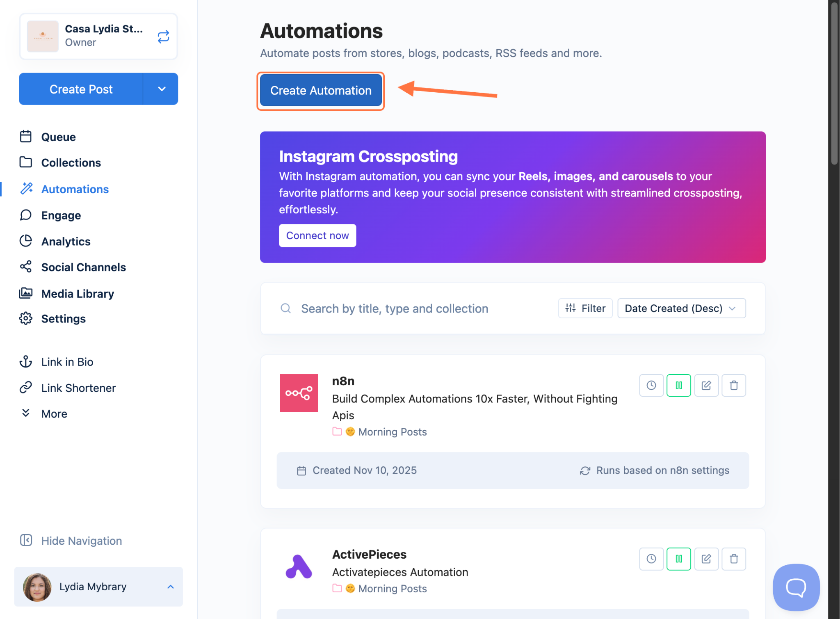The height and width of the screenshot is (619, 840).
Task: View history clock icon for n8n automation
Action: click(x=651, y=385)
